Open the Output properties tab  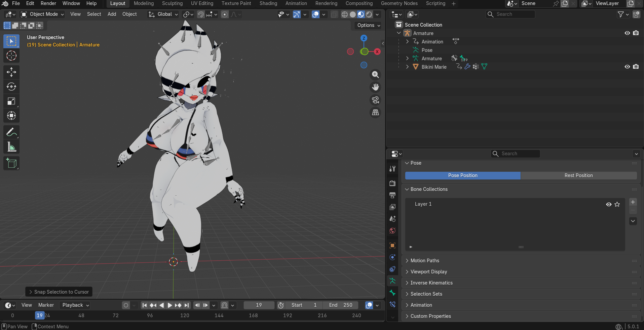(x=392, y=195)
